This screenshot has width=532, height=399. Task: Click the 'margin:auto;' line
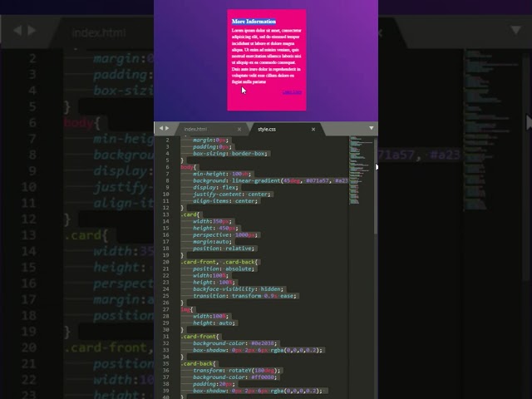(x=213, y=242)
